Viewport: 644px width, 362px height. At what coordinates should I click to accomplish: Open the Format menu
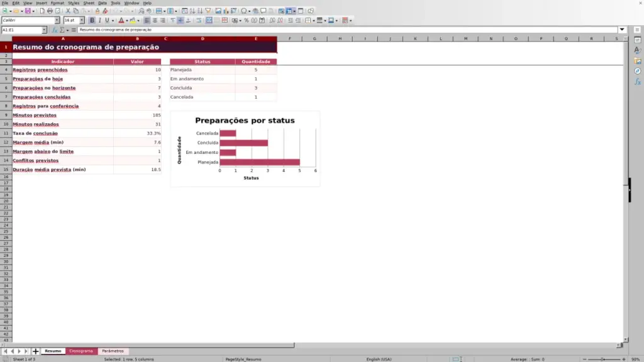57,3
